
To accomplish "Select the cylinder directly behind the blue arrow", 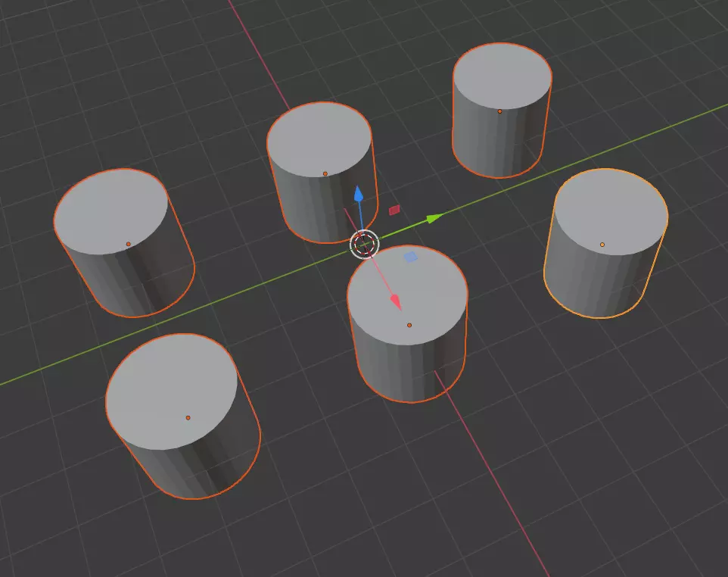I will [x=322, y=173].
